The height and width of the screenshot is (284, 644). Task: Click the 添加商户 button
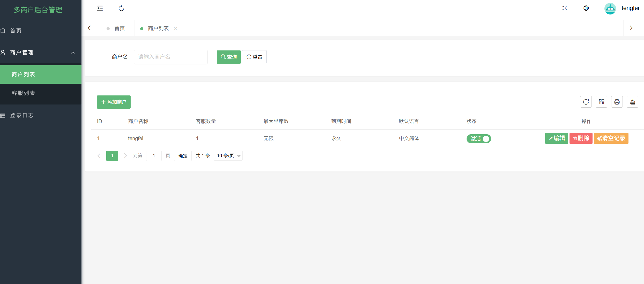coord(114,102)
